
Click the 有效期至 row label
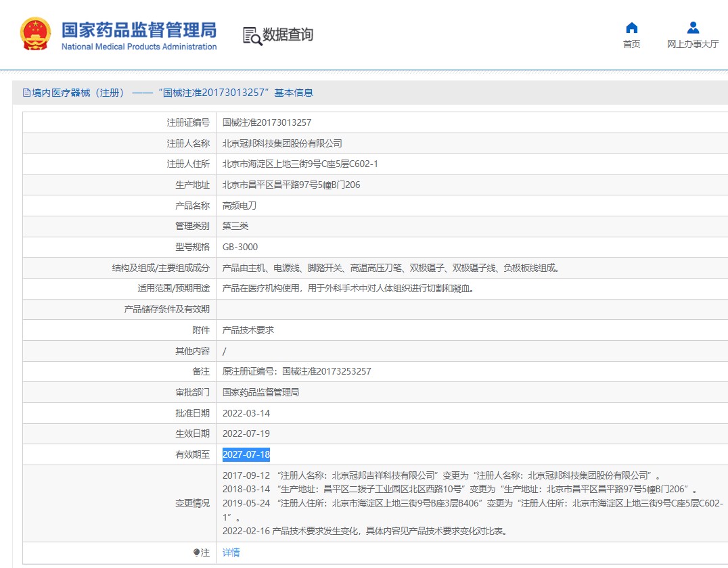(192, 454)
